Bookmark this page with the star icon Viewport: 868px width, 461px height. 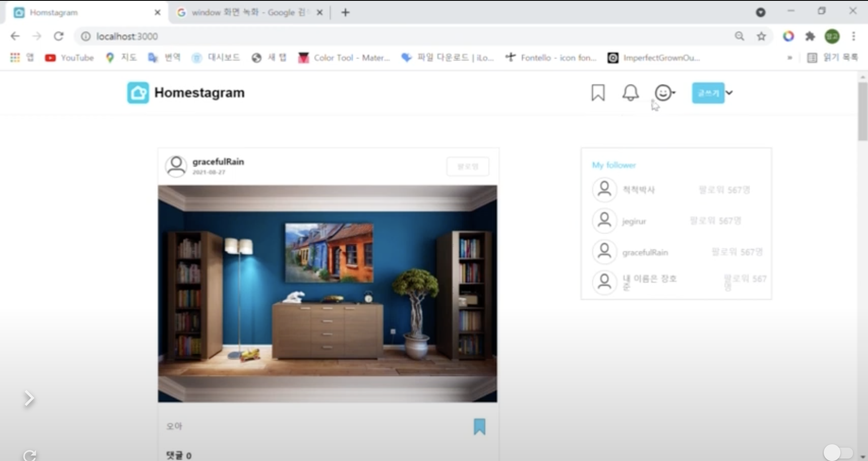click(x=761, y=36)
